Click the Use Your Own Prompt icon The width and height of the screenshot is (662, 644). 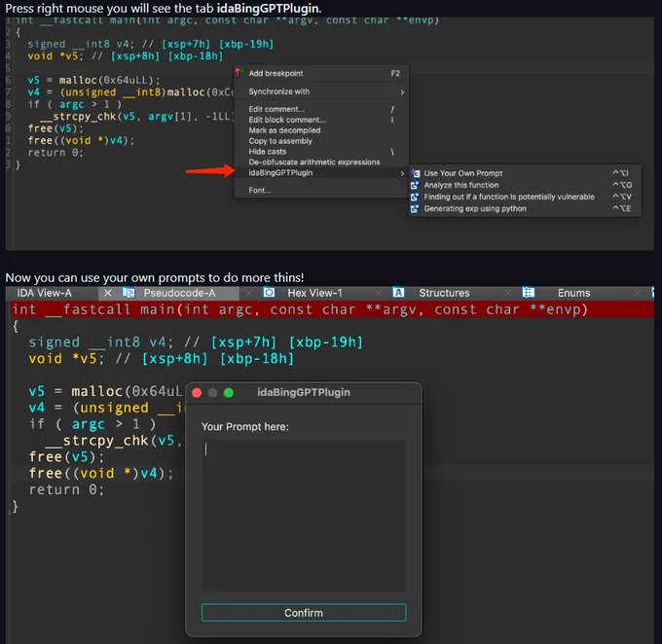(x=416, y=173)
